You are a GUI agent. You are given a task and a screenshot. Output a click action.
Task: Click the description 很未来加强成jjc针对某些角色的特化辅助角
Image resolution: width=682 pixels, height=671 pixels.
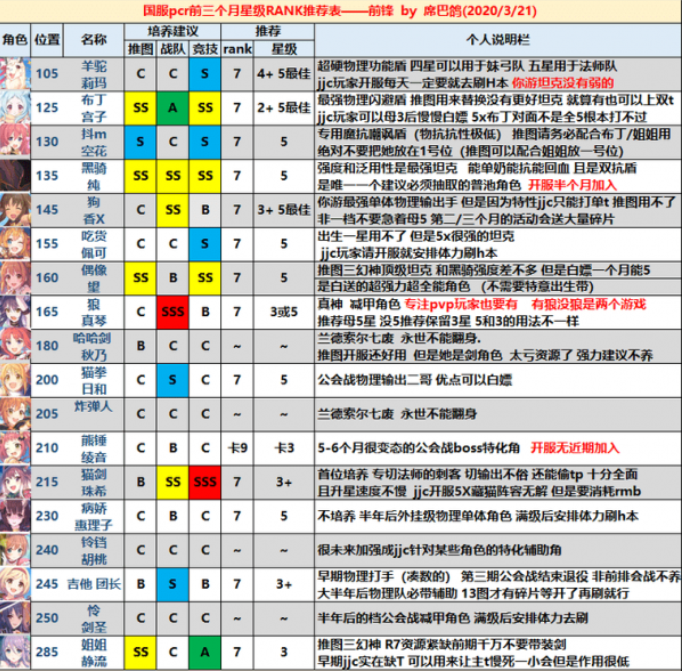[439, 550]
